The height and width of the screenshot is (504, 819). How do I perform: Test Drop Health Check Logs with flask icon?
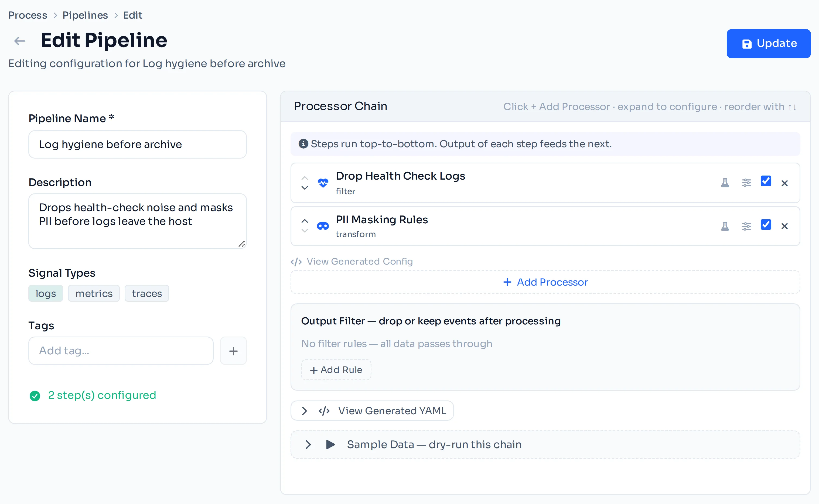pyautogui.click(x=725, y=183)
